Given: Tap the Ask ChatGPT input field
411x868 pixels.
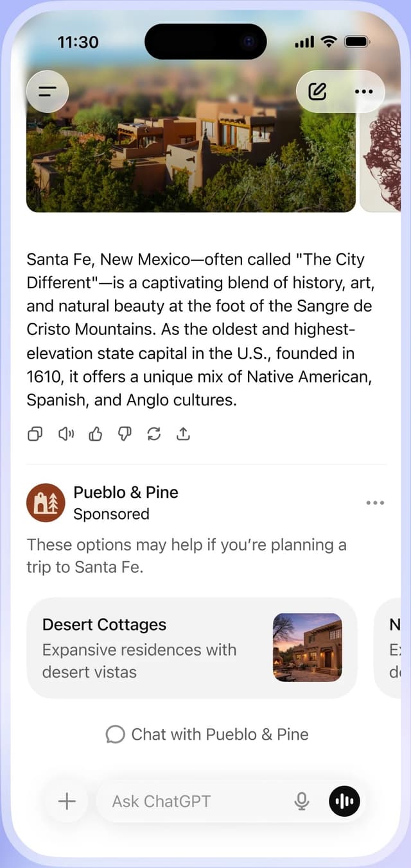Looking at the screenshot, I should pyautogui.click(x=186, y=801).
